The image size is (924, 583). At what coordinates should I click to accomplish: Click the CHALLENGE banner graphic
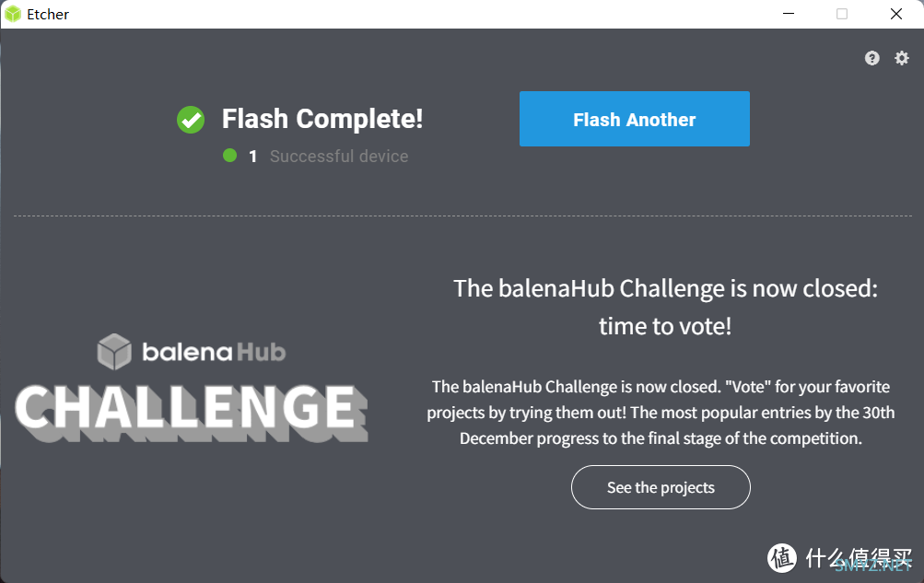point(192,412)
